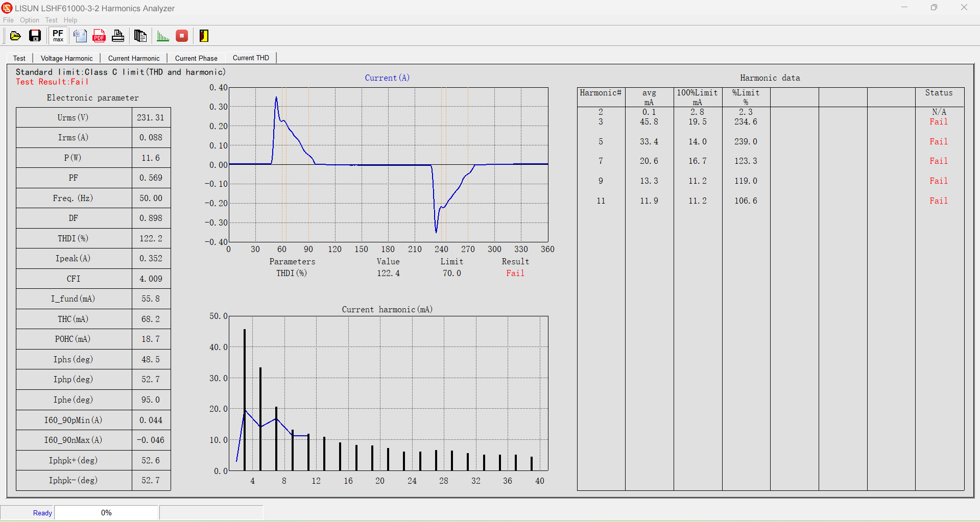Open the stacked pages toolbar icon

[x=140, y=36]
